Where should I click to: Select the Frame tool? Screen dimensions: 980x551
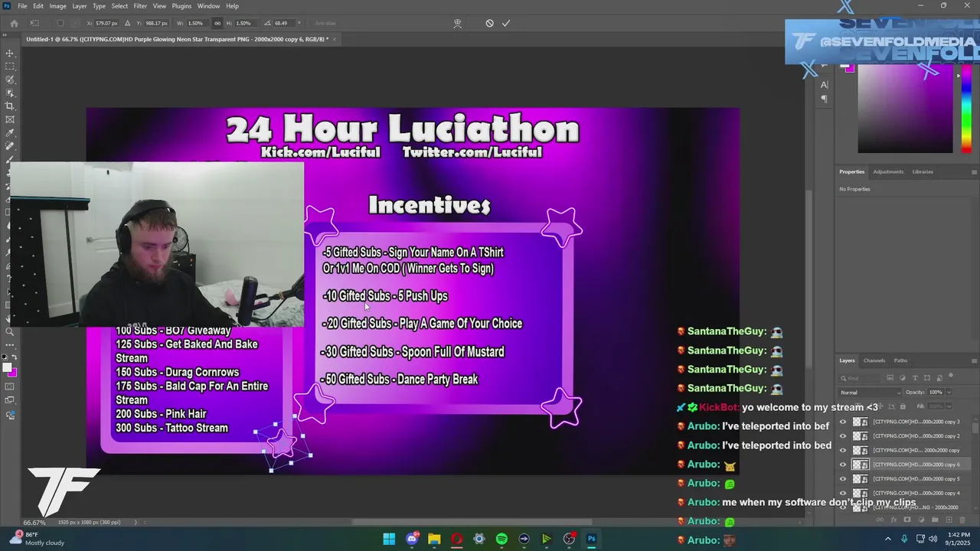[x=10, y=119]
